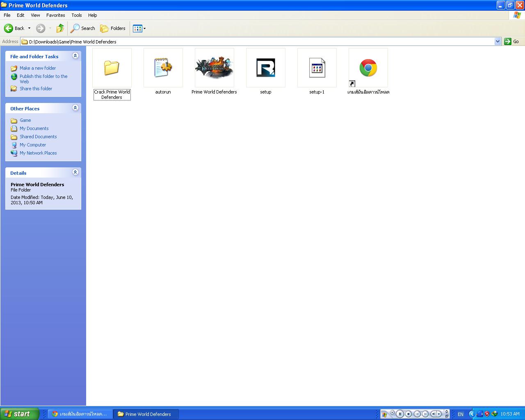
Task: Click the Forward arrow toolbar icon
Action: pyautogui.click(x=40, y=28)
